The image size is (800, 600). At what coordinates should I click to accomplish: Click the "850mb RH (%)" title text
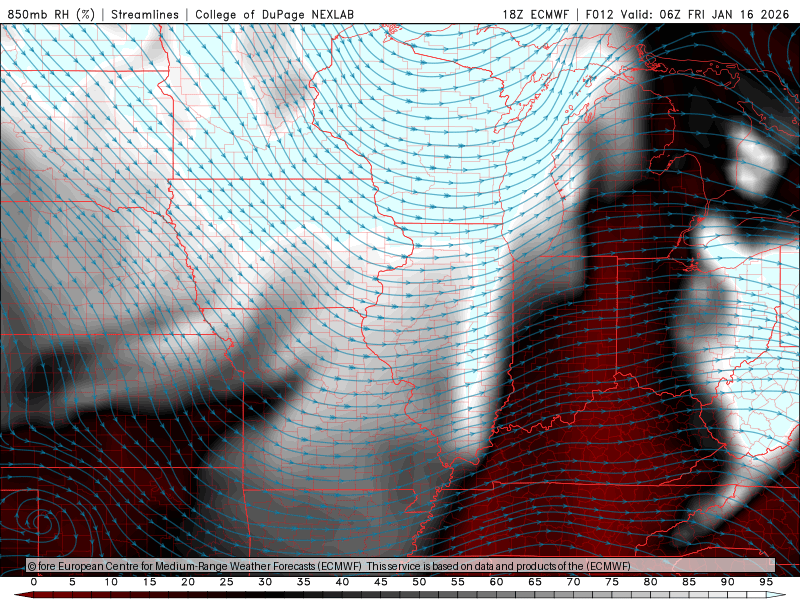click(x=51, y=14)
